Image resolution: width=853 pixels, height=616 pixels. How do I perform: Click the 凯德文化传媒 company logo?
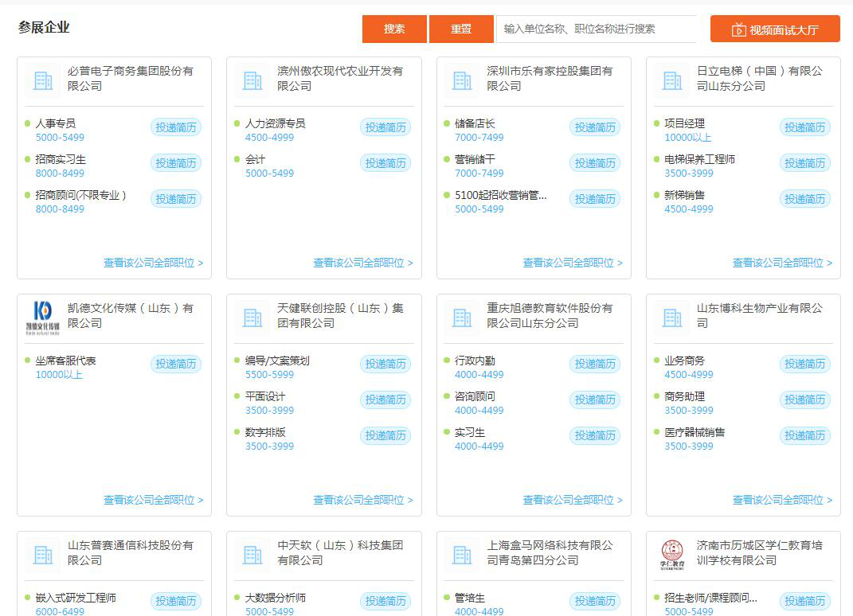coord(43,318)
